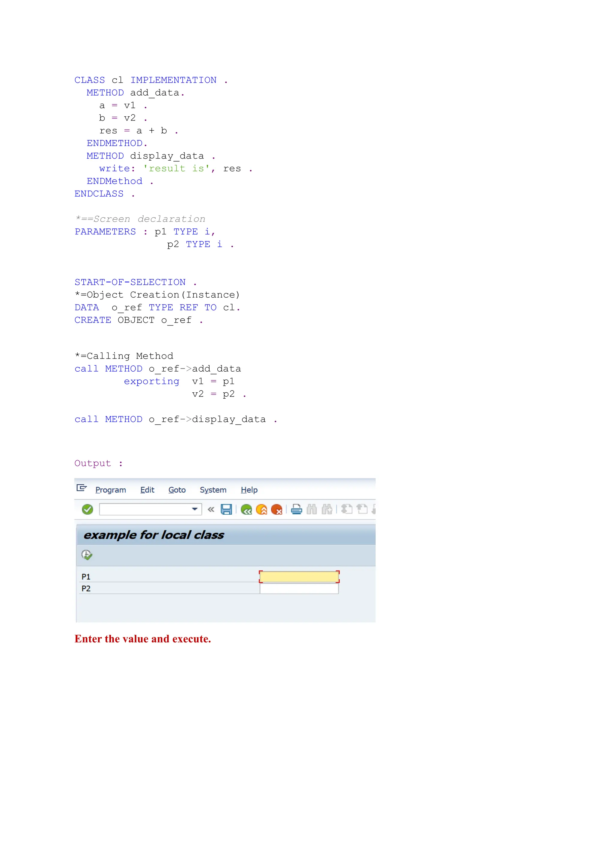Image resolution: width=614 pixels, height=868 pixels.
Task: Click 'PARAMETERS : p1 TYPE i,' line
Action: 145,232
